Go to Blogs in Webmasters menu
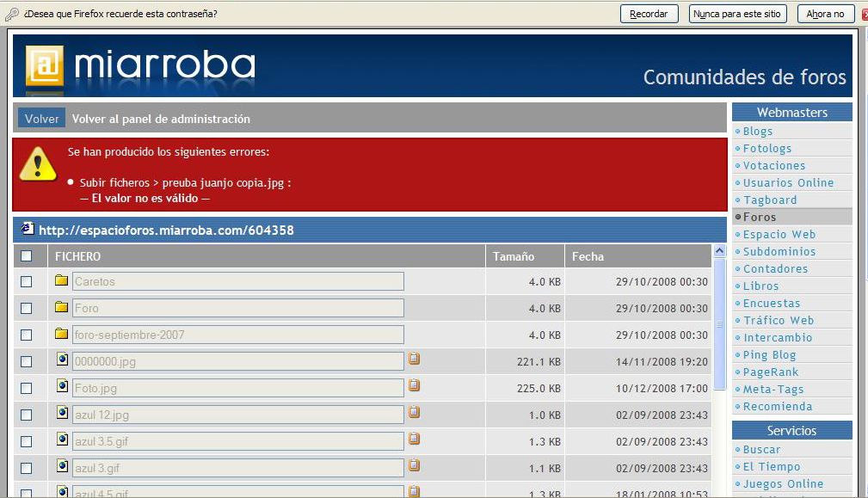The height and width of the screenshot is (498, 868). point(758,131)
